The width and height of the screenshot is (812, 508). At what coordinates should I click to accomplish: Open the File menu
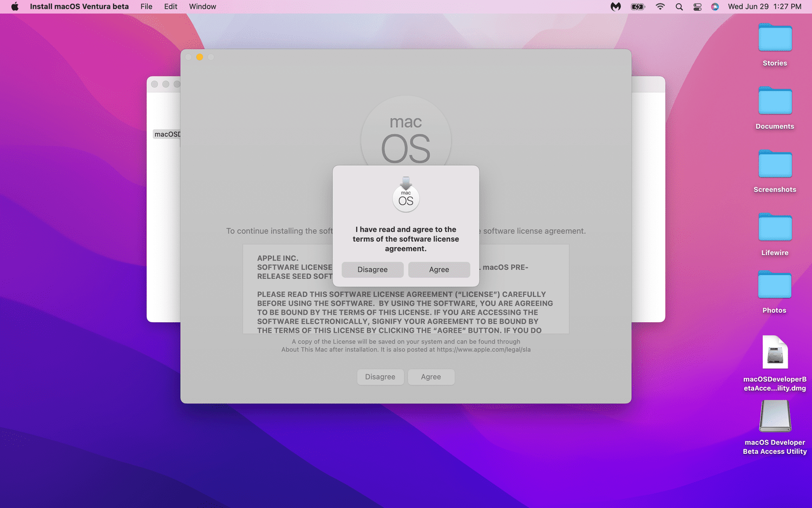click(146, 6)
